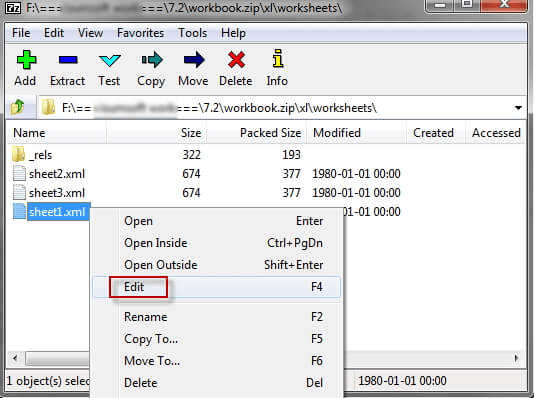Click the sheet2.xml modified date
The height and width of the screenshot is (398, 534).
pyautogui.click(x=356, y=174)
